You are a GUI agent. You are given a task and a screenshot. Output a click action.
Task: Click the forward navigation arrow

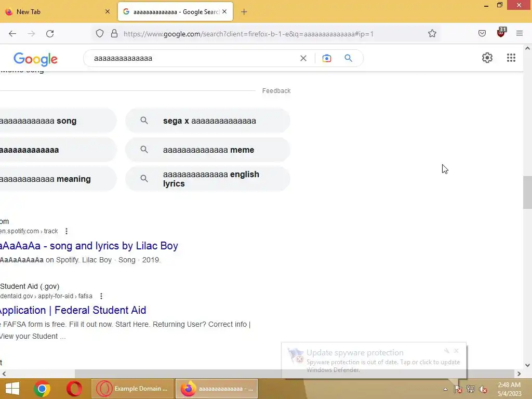[31, 34]
